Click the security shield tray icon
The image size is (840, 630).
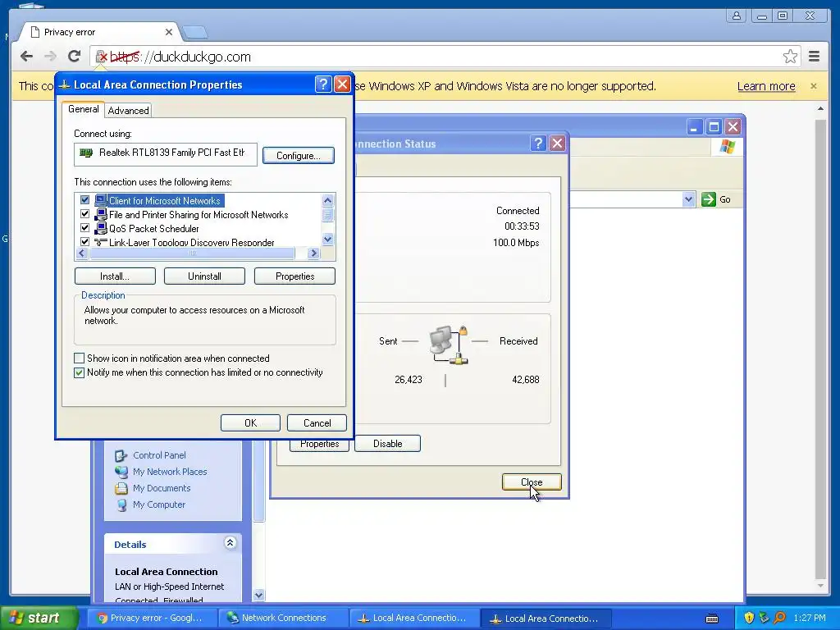click(x=749, y=618)
